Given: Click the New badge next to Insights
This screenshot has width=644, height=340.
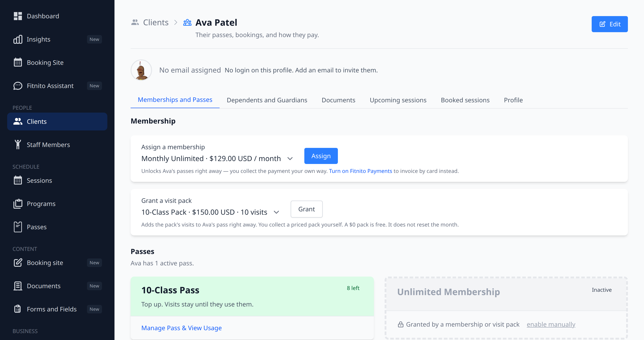Looking at the screenshot, I should 94,40.
